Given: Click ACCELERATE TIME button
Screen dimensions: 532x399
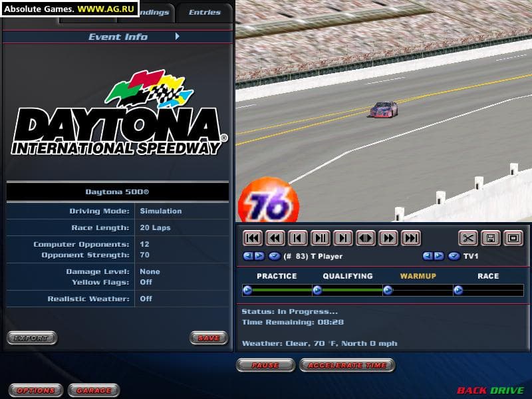Looking at the screenshot, I should point(347,365).
